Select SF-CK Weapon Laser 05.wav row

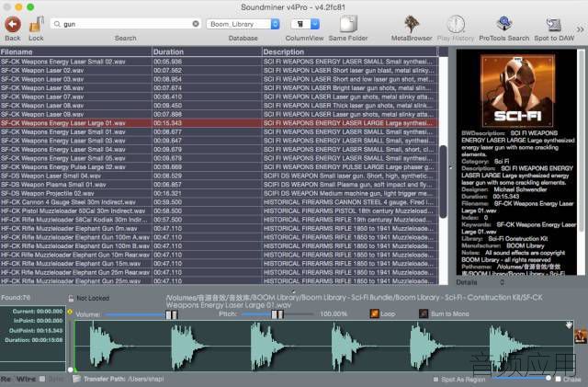pos(219,88)
